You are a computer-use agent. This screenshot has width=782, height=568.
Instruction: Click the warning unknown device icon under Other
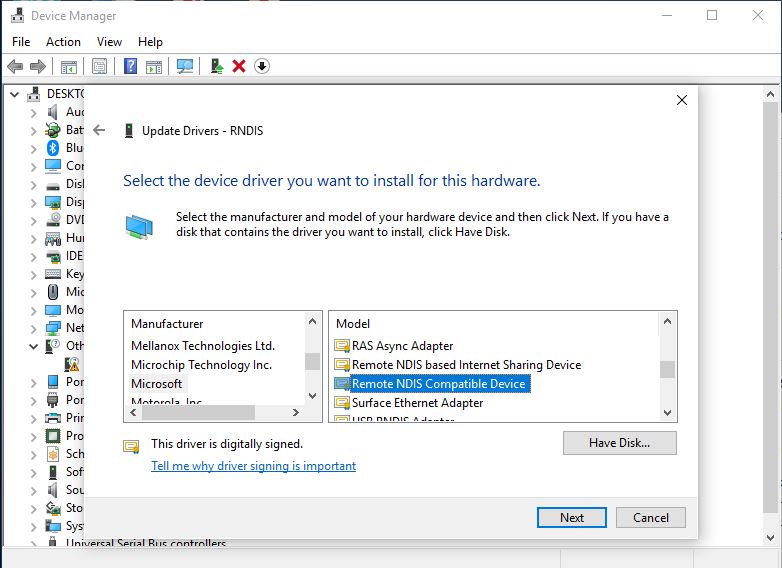(x=72, y=364)
